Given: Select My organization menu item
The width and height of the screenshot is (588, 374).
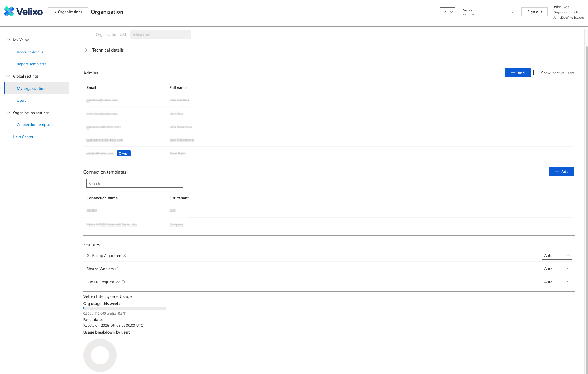Looking at the screenshot, I should tap(37, 88).
